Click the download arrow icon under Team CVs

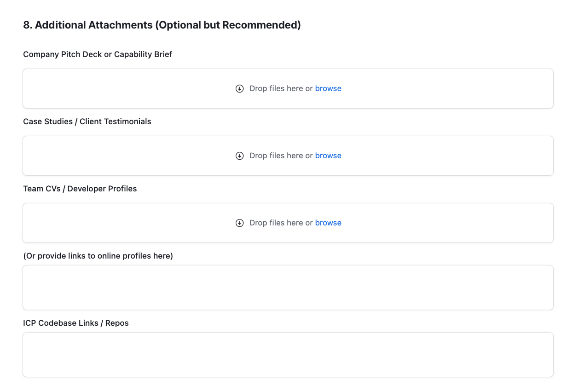pos(239,223)
